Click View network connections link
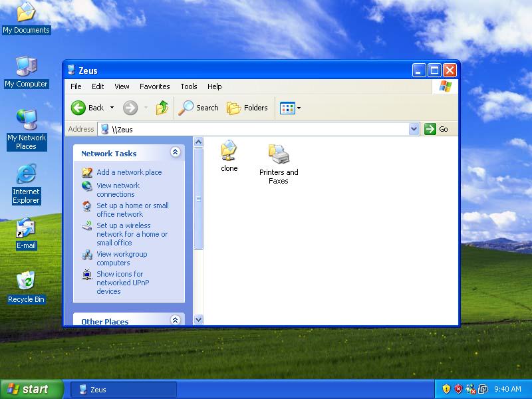The height and width of the screenshot is (399, 532). pyautogui.click(x=118, y=190)
